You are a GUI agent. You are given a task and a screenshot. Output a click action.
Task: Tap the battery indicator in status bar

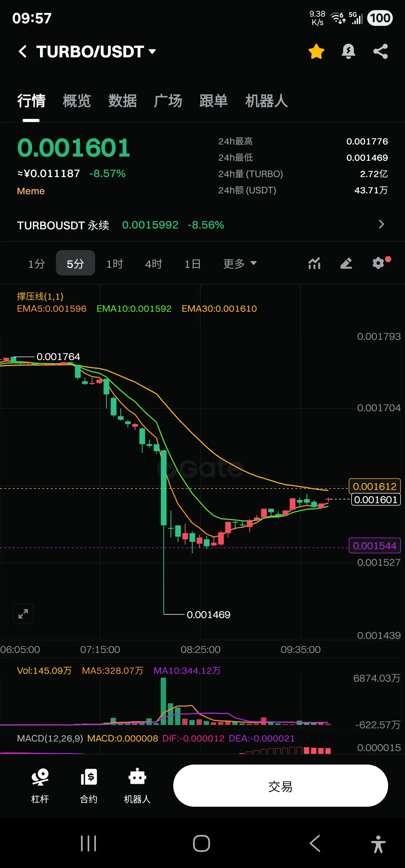pyautogui.click(x=380, y=18)
